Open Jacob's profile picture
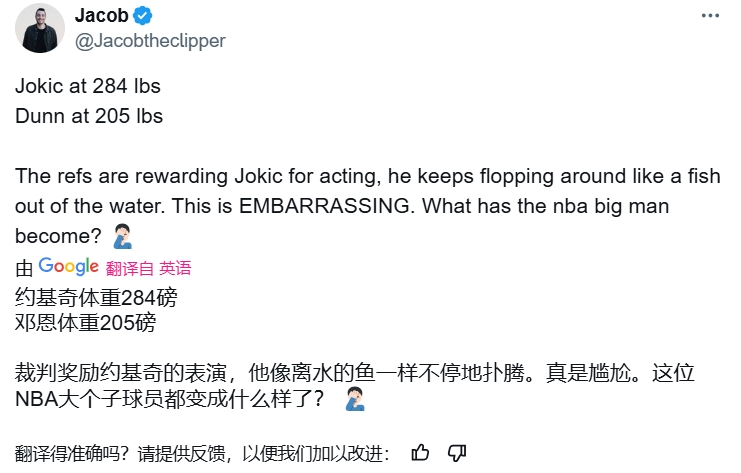 (41, 28)
